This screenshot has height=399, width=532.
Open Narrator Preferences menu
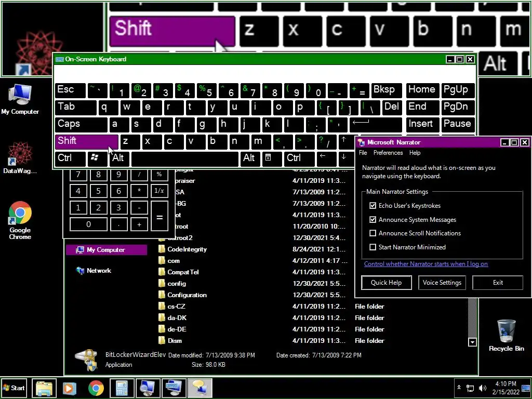click(388, 153)
